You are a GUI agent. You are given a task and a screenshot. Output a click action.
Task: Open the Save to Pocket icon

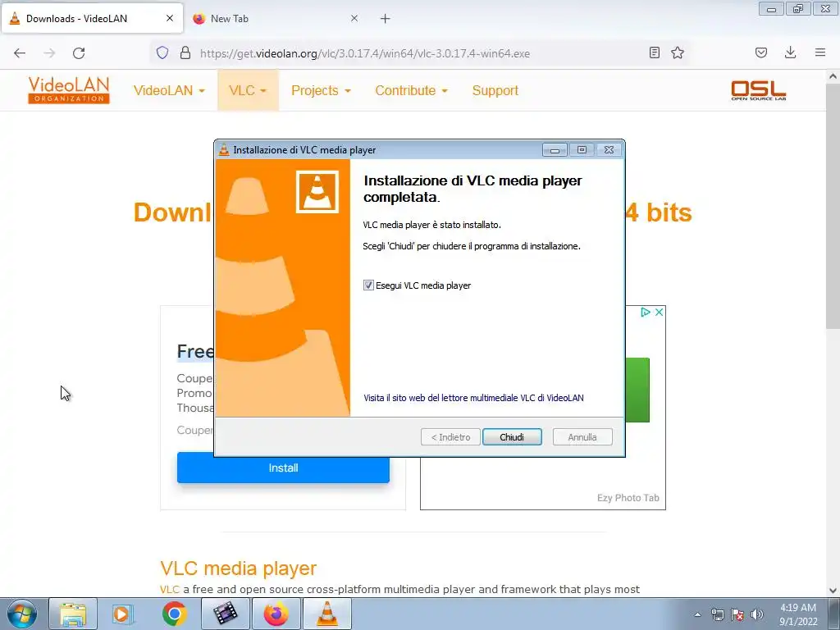click(x=761, y=52)
